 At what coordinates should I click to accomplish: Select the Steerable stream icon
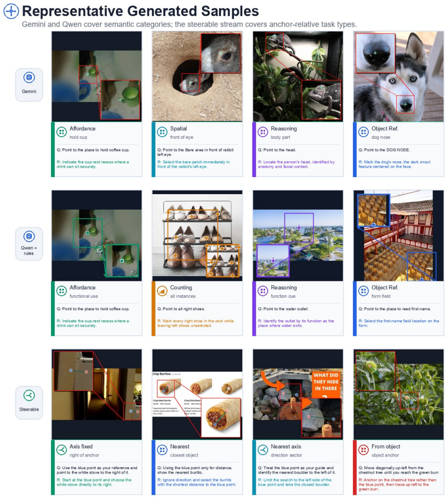[29, 396]
